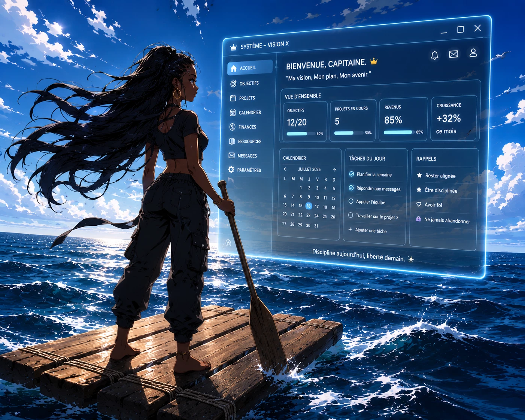
Task: Open the Projets en cours card
Action: tap(353, 121)
